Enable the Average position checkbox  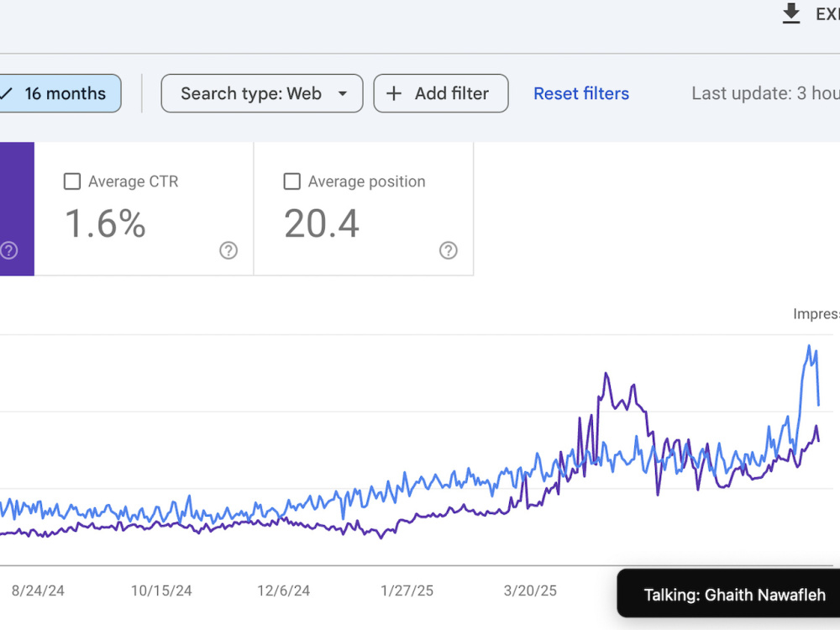292,181
